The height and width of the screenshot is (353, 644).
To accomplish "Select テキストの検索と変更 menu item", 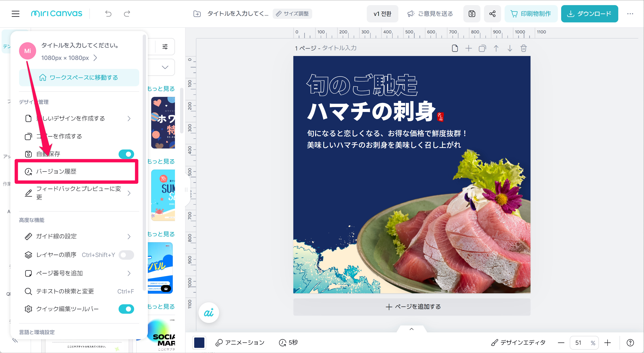I will 65,291.
